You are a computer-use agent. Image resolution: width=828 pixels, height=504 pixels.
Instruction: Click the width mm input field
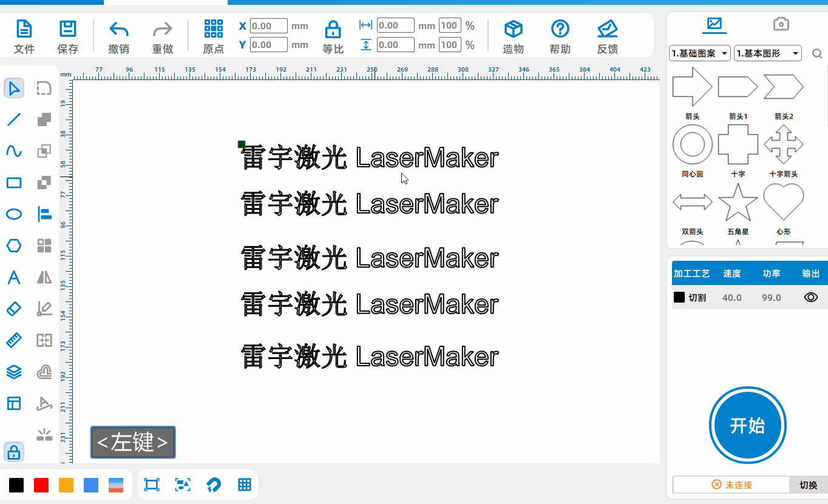pyautogui.click(x=396, y=25)
